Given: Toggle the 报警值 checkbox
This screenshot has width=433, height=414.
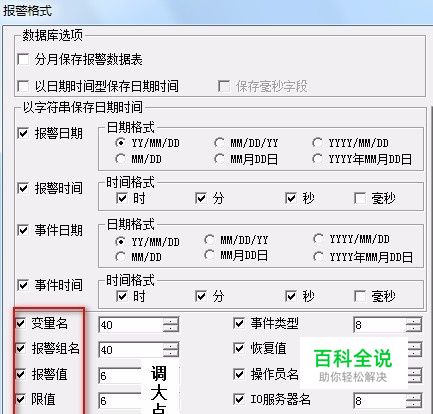Looking at the screenshot, I should 21,374.
